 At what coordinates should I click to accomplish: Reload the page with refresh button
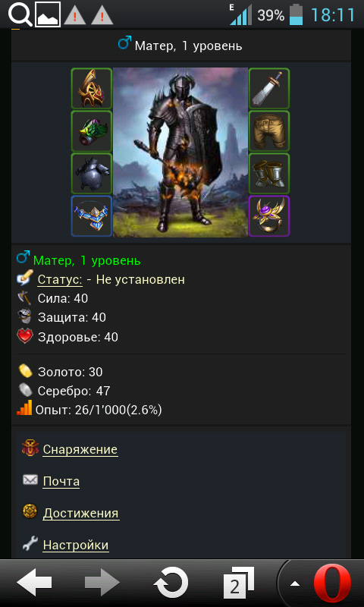(x=171, y=582)
